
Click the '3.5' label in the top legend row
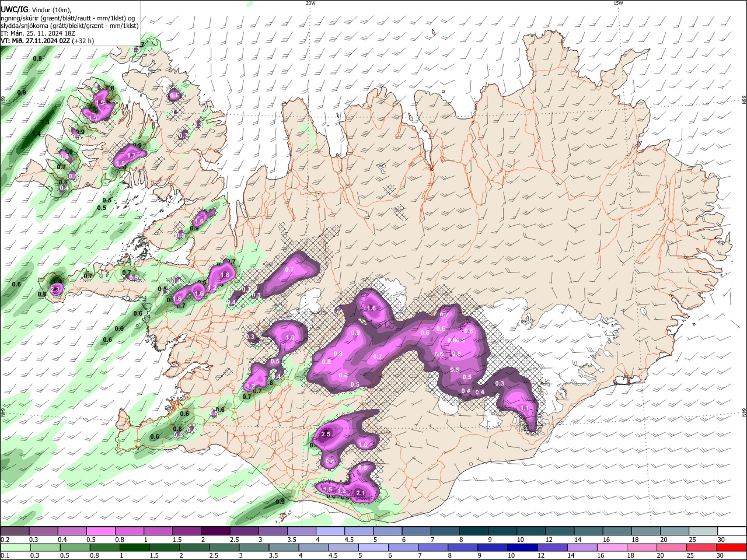coord(291,540)
